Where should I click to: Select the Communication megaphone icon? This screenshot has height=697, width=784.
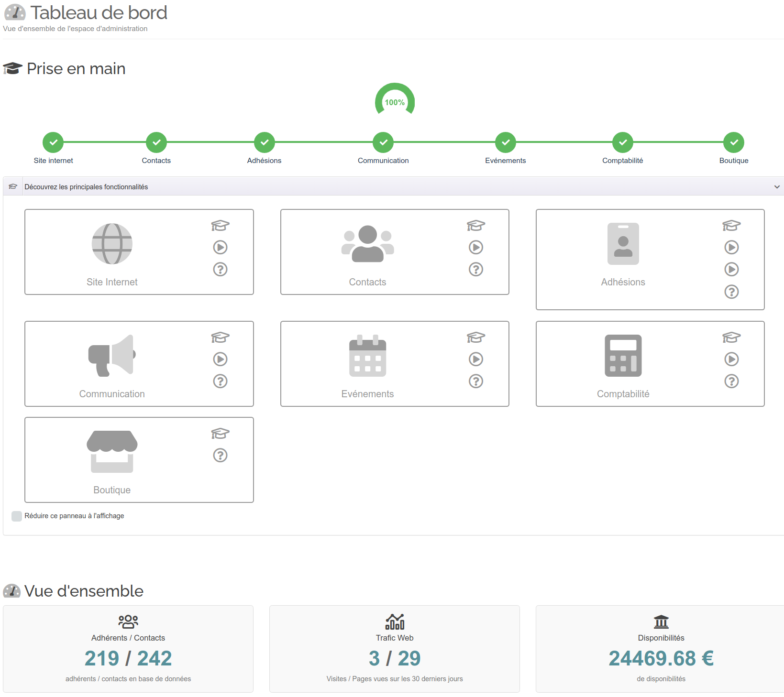click(x=111, y=356)
